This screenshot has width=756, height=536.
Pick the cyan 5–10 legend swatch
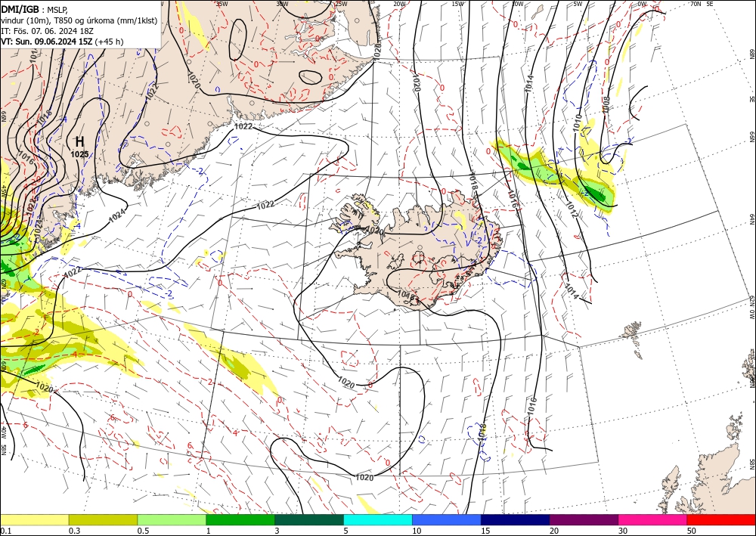[x=378, y=519]
